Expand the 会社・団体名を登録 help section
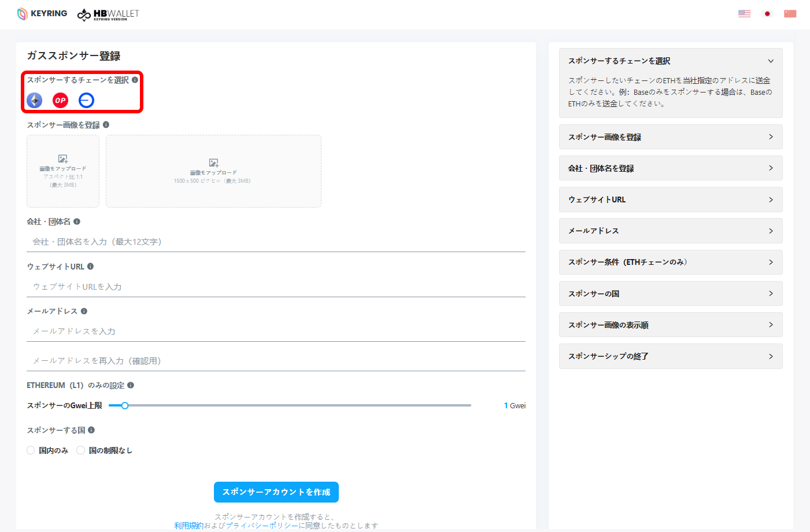This screenshot has height=532, width=810. [x=670, y=168]
